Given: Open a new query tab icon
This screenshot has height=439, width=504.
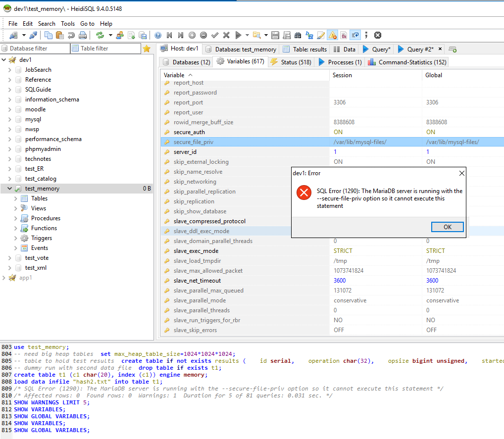Looking at the screenshot, I should click(452, 49).
